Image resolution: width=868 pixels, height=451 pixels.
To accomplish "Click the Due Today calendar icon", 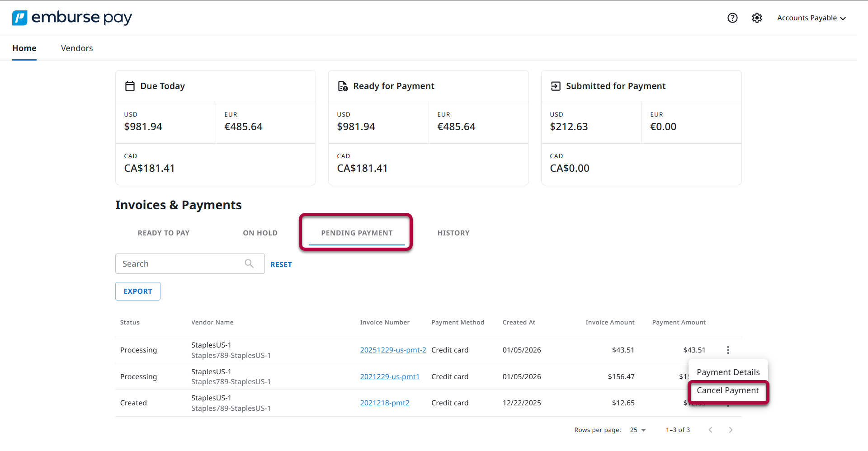I will pos(130,86).
